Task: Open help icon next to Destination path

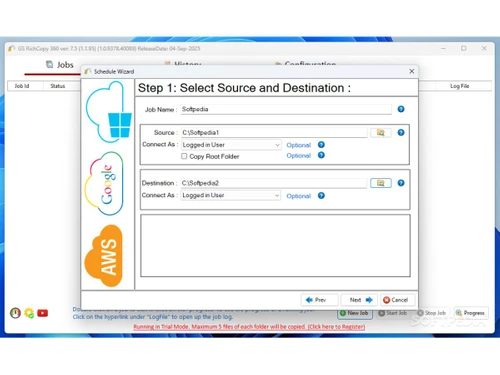Action: coord(401,183)
